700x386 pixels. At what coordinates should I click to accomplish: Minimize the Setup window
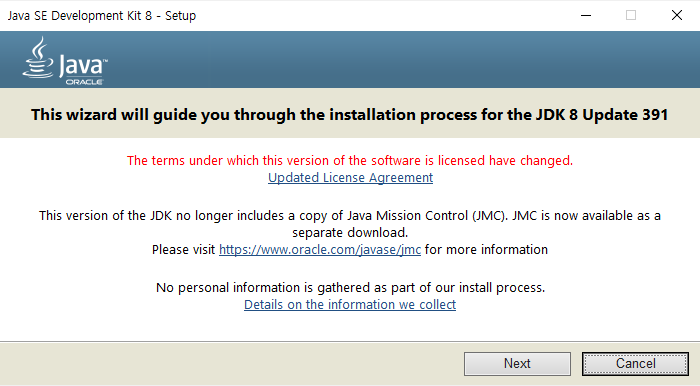tap(586, 16)
